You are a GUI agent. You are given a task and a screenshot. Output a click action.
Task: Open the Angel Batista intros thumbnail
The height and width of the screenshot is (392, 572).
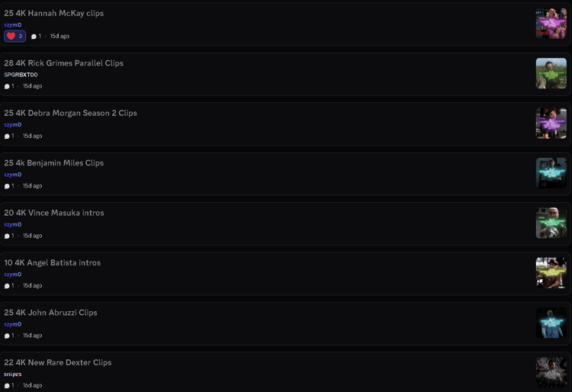[551, 273]
